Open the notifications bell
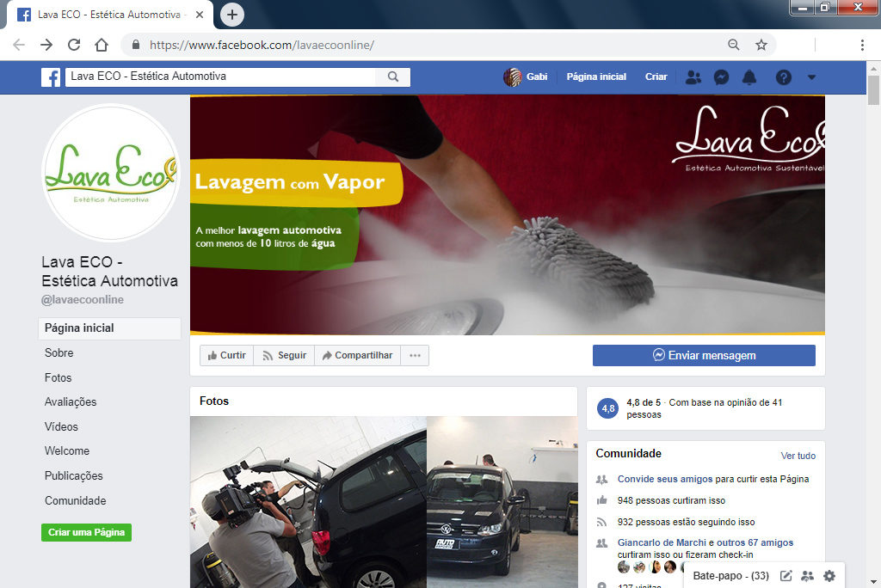The height and width of the screenshot is (588, 881). point(749,77)
